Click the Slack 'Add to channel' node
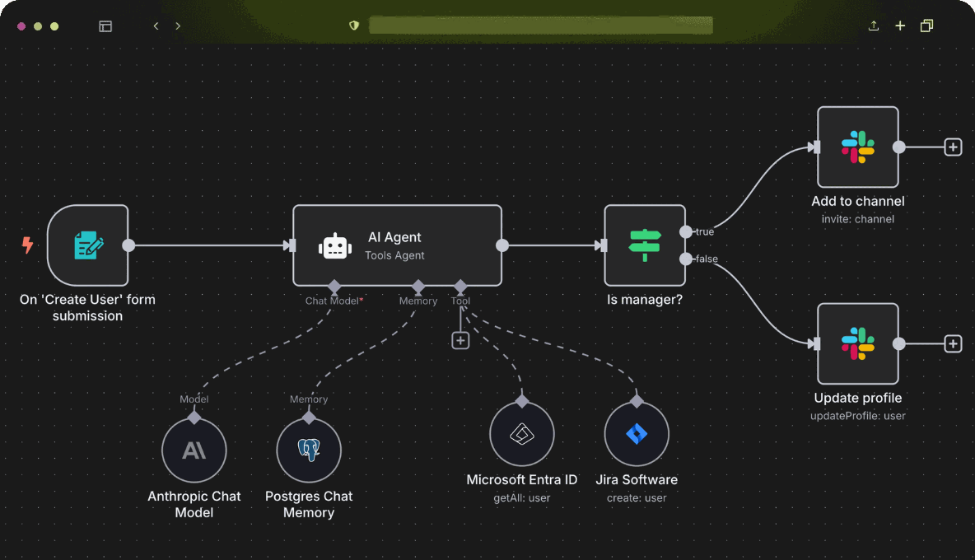This screenshot has height=560, width=975. tap(857, 147)
